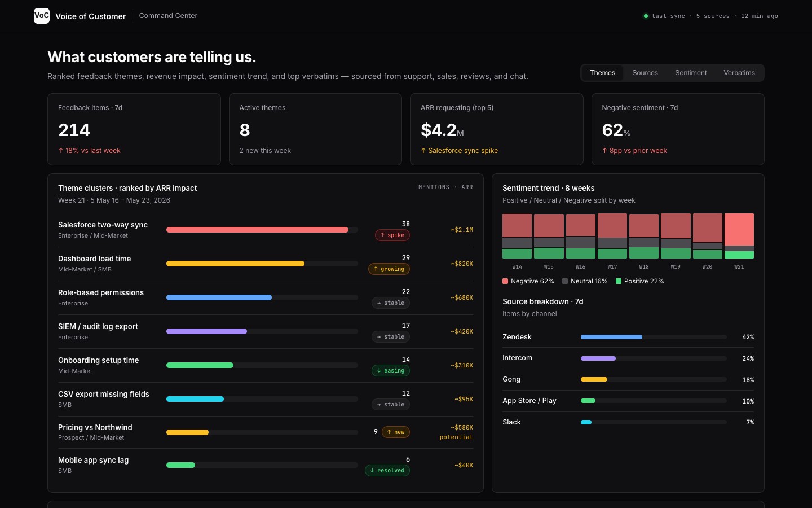Click the Negative 62% red legend swatch

point(505,281)
